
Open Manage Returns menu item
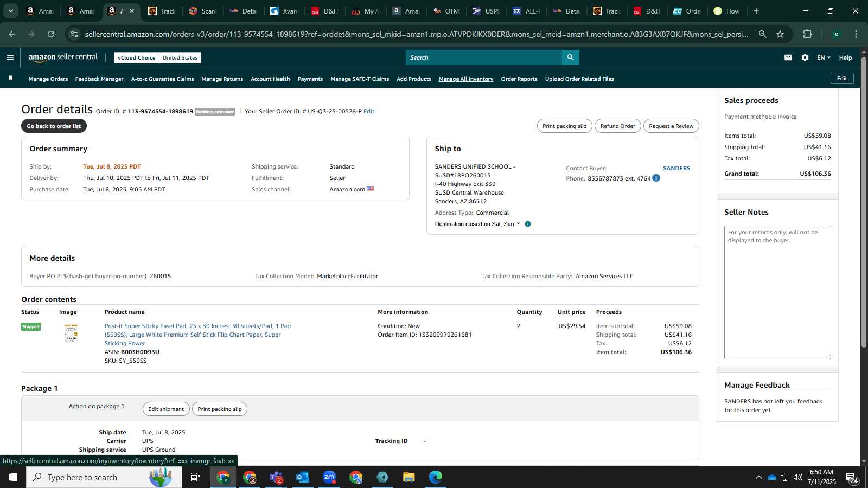[222, 79]
